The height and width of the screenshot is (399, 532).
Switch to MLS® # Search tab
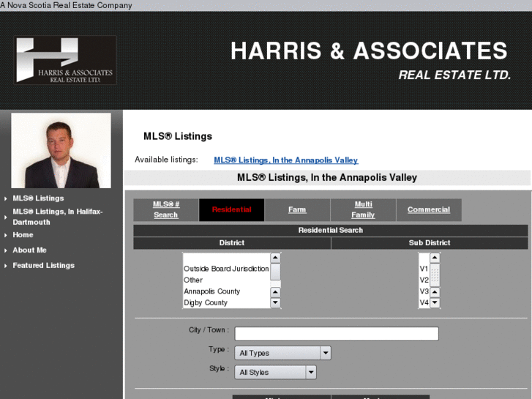coord(166,210)
